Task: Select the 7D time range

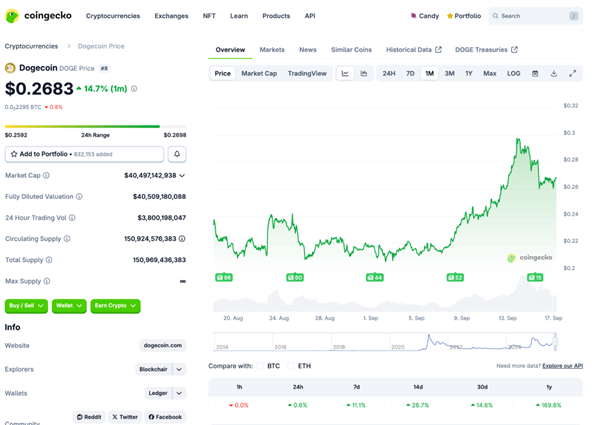Action: (410, 73)
